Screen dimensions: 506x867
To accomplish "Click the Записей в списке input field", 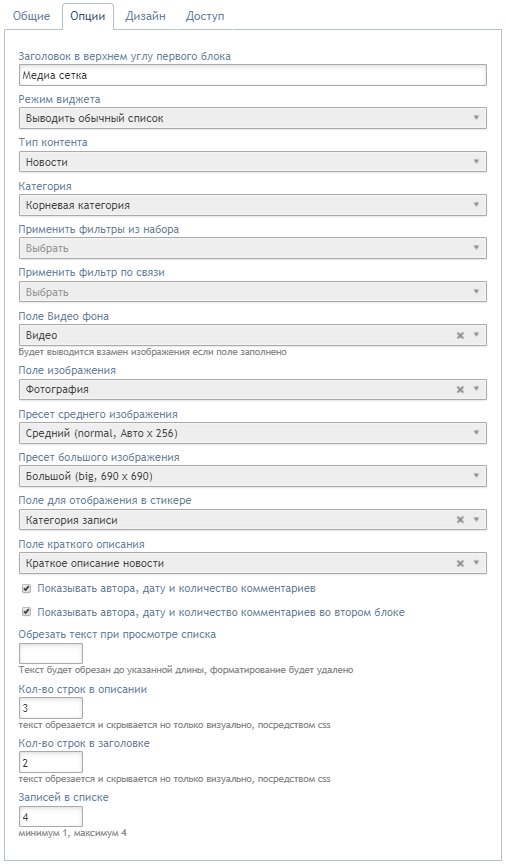I will [x=51, y=817].
